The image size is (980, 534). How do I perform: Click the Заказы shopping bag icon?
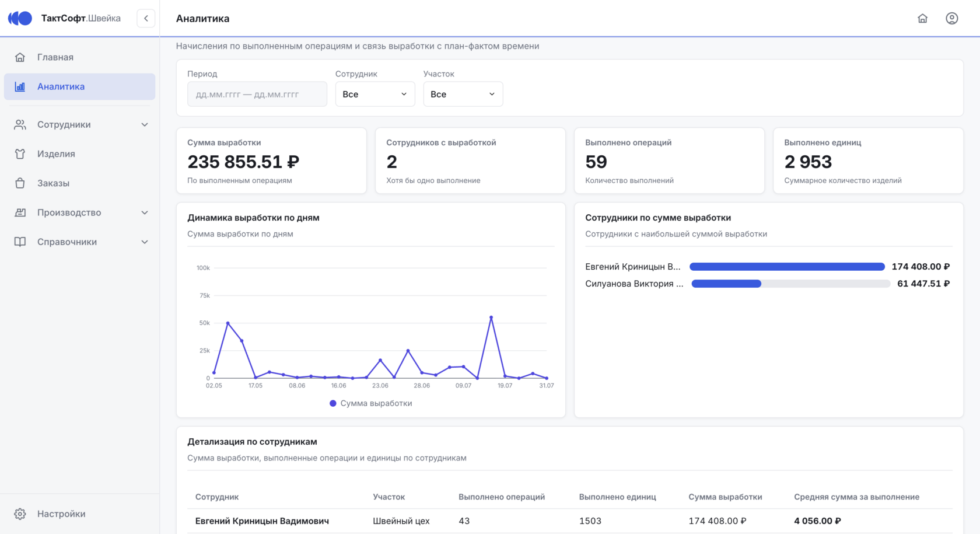coord(20,183)
